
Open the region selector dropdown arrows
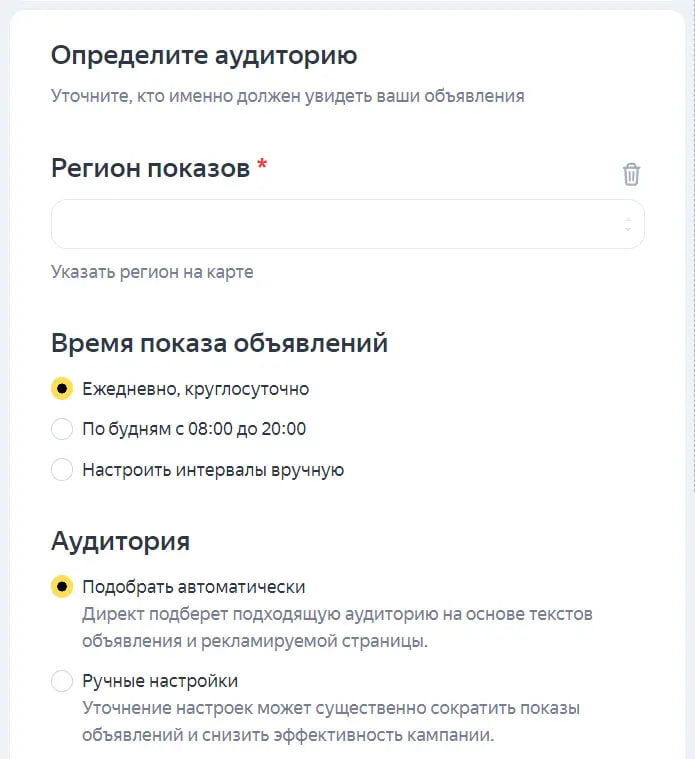pos(627,224)
